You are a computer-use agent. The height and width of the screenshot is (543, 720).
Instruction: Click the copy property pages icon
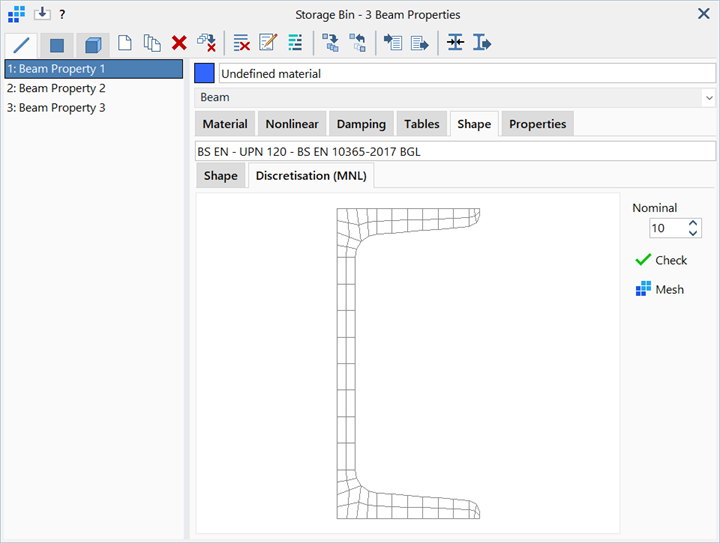point(152,43)
